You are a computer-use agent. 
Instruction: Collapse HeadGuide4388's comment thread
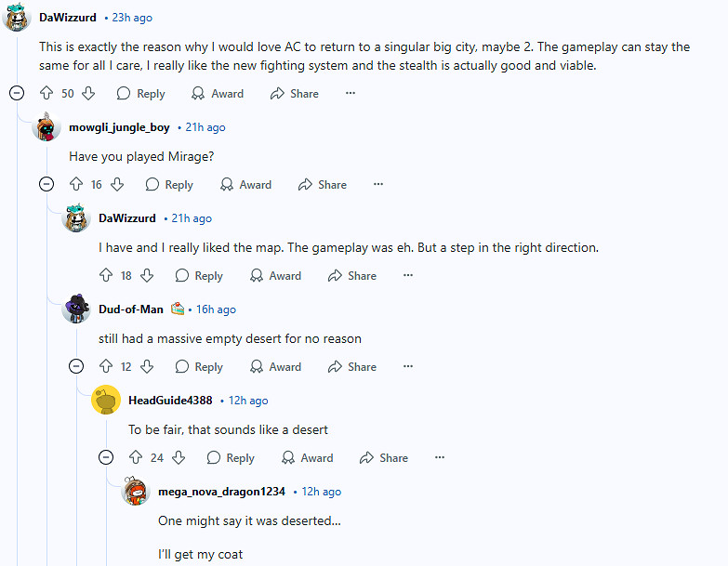click(105, 457)
